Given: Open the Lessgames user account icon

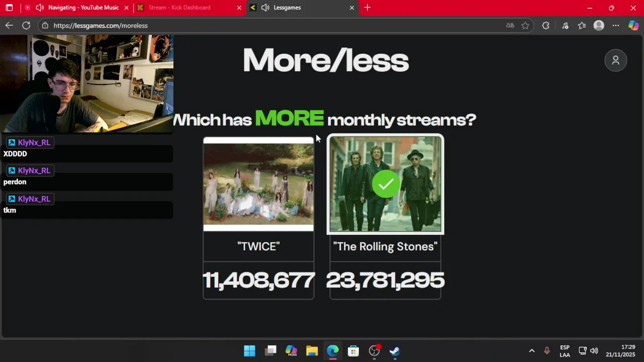Looking at the screenshot, I should pyautogui.click(x=615, y=60).
